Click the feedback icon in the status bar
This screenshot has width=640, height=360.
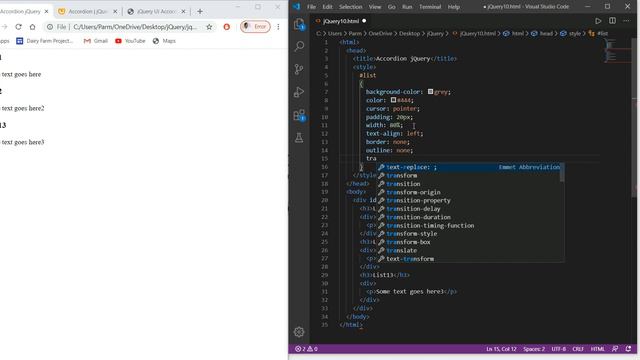(x=615, y=349)
